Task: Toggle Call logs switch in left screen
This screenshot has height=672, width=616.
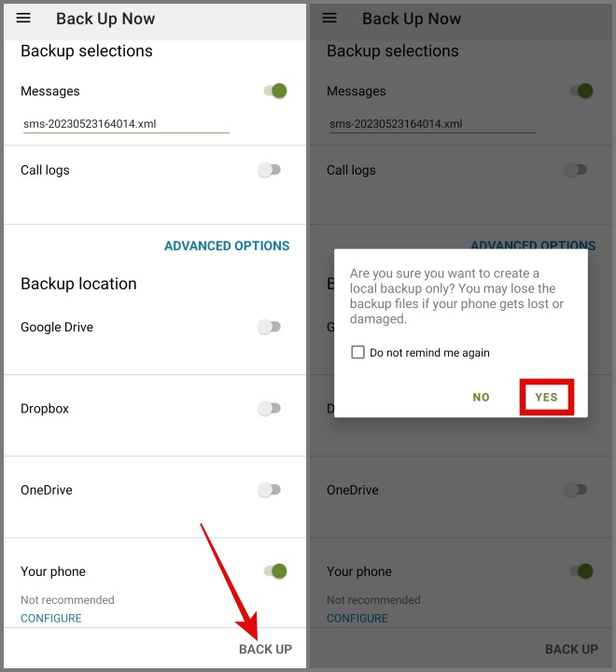Action: (269, 170)
